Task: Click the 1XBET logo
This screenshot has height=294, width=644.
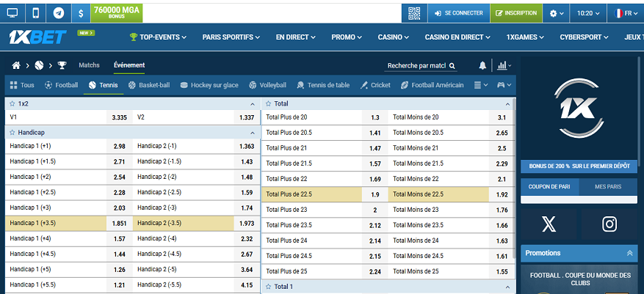Action: pos(37,37)
